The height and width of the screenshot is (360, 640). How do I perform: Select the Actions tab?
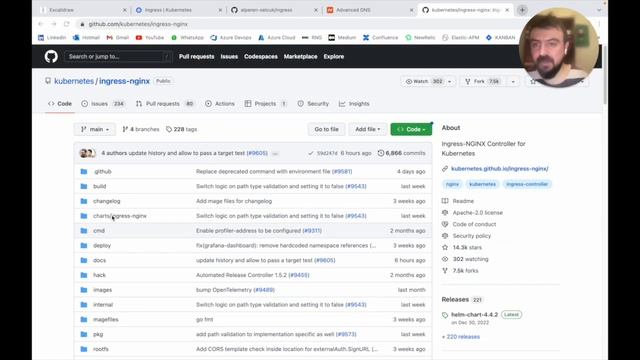[x=220, y=104]
